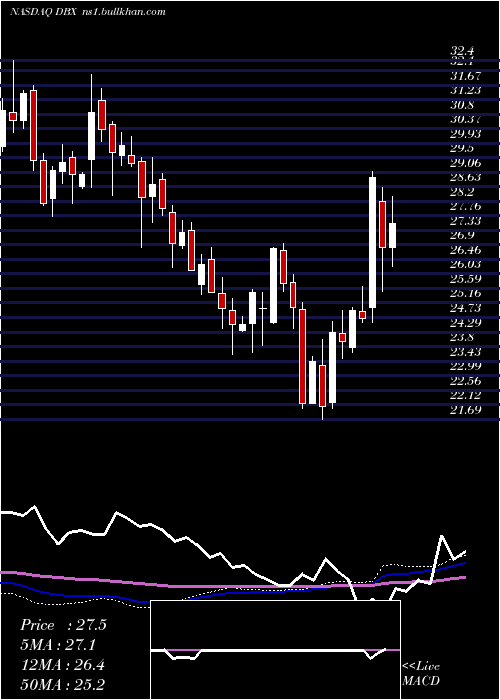This screenshot has width=500, height=700.
Task: Click the 28.63 price axis label
Action: (466, 178)
